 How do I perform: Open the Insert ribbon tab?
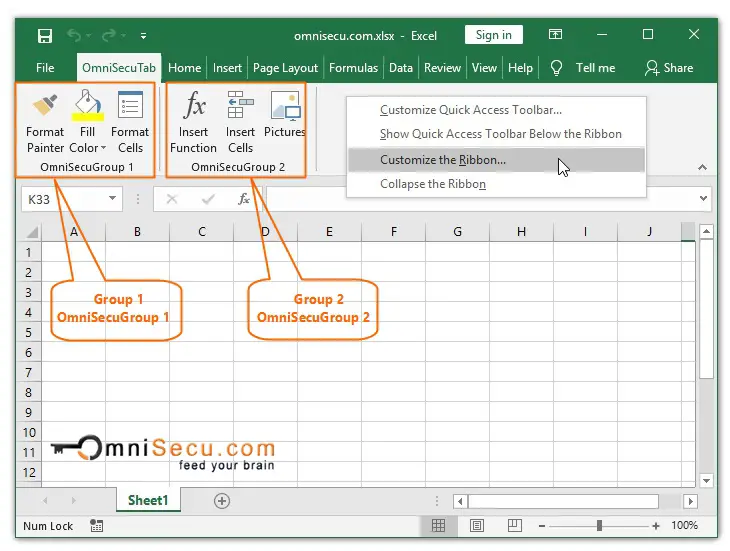coord(227,68)
